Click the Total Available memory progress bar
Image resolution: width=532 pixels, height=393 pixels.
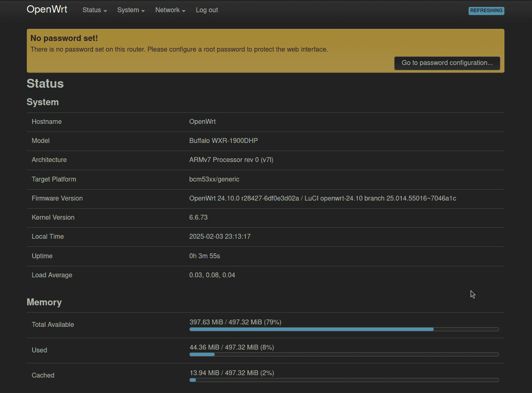[344, 329]
